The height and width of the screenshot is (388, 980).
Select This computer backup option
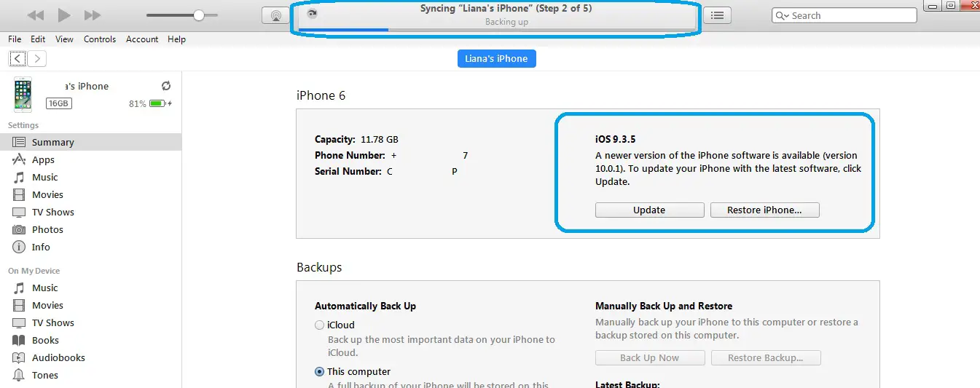(x=320, y=372)
